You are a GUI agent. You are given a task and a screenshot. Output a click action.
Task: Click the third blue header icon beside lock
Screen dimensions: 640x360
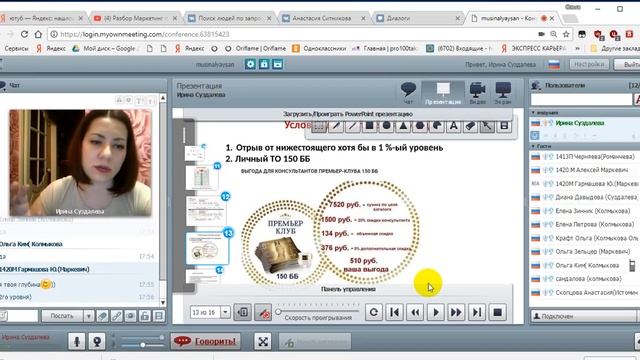coord(278,64)
